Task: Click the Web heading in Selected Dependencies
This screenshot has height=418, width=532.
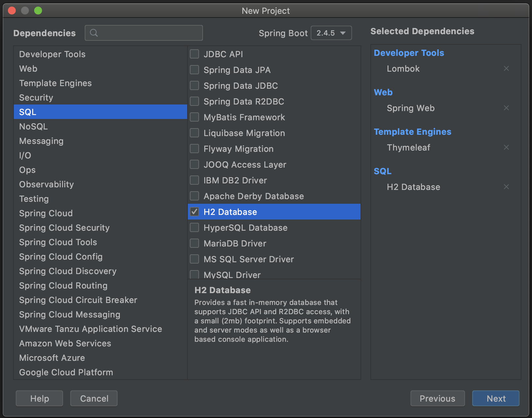Action: pos(383,92)
